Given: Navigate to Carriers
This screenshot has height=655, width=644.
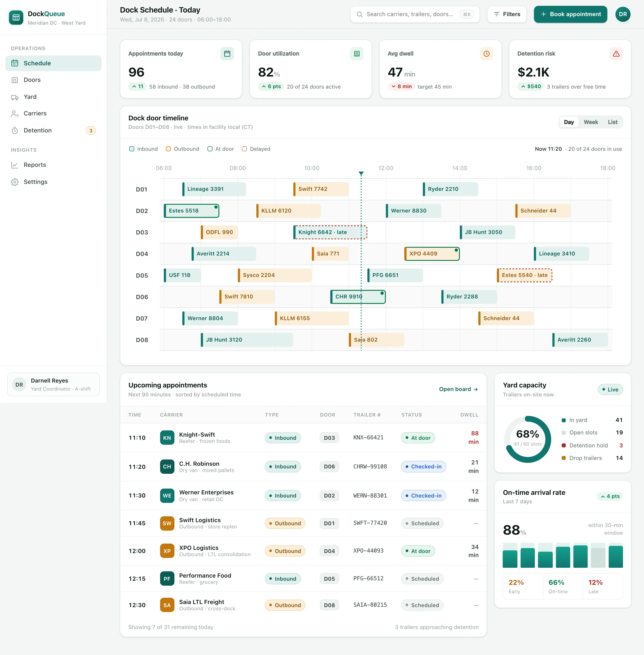Looking at the screenshot, I should [53, 114].
